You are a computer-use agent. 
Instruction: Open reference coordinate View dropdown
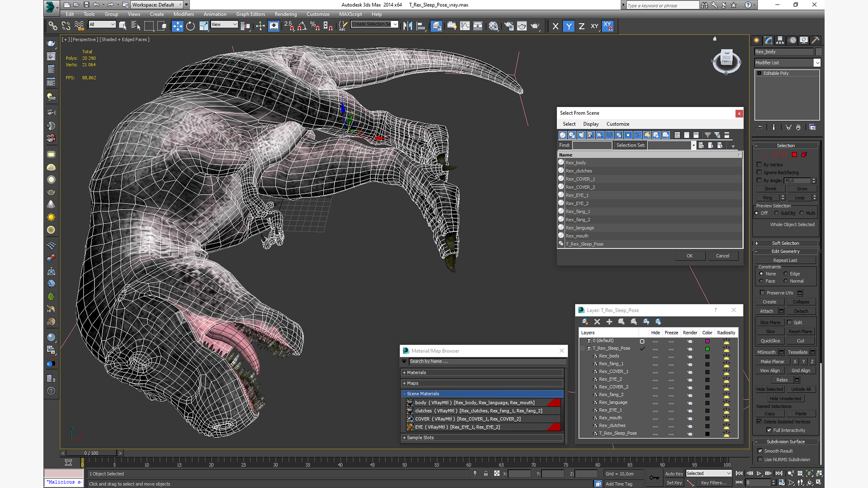point(224,24)
